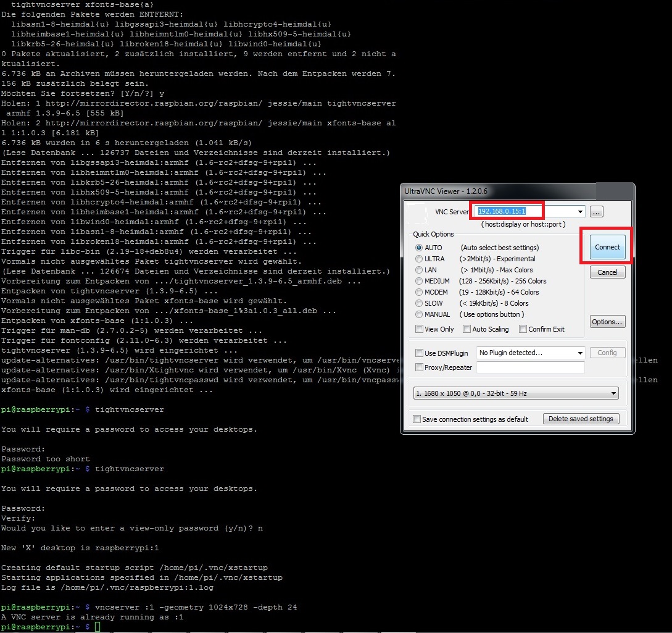This screenshot has width=672, height=633.
Task: Open the No Plugin detected dropdown
Action: tap(531, 353)
